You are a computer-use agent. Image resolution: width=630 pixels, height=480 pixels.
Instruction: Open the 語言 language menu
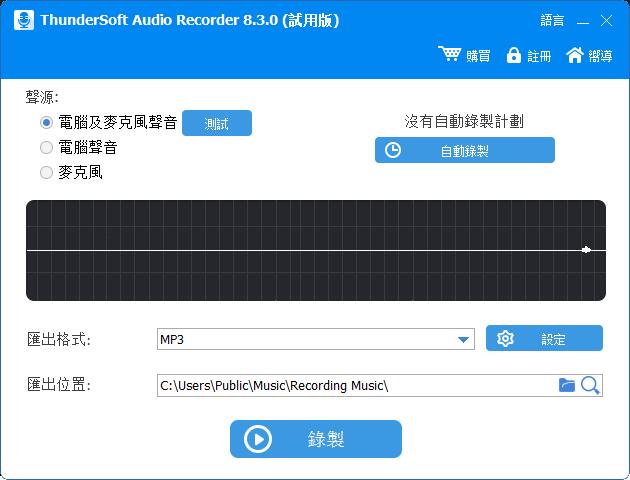click(552, 20)
